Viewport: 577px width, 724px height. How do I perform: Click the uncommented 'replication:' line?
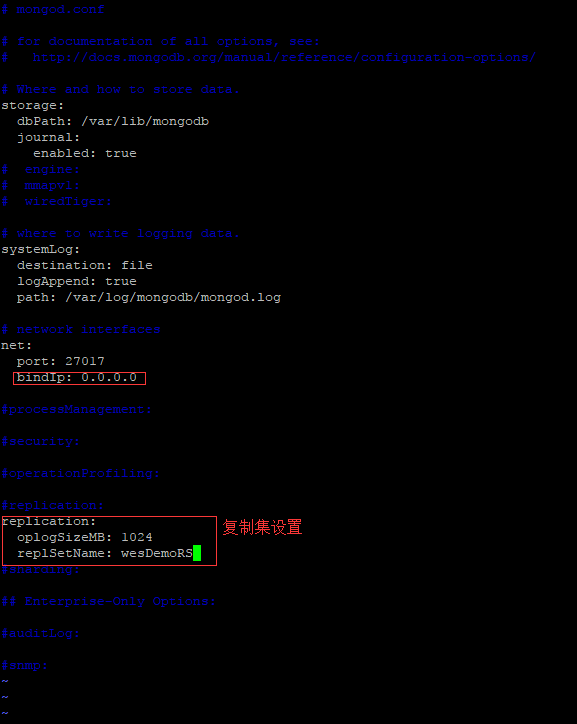click(x=48, y=521)
